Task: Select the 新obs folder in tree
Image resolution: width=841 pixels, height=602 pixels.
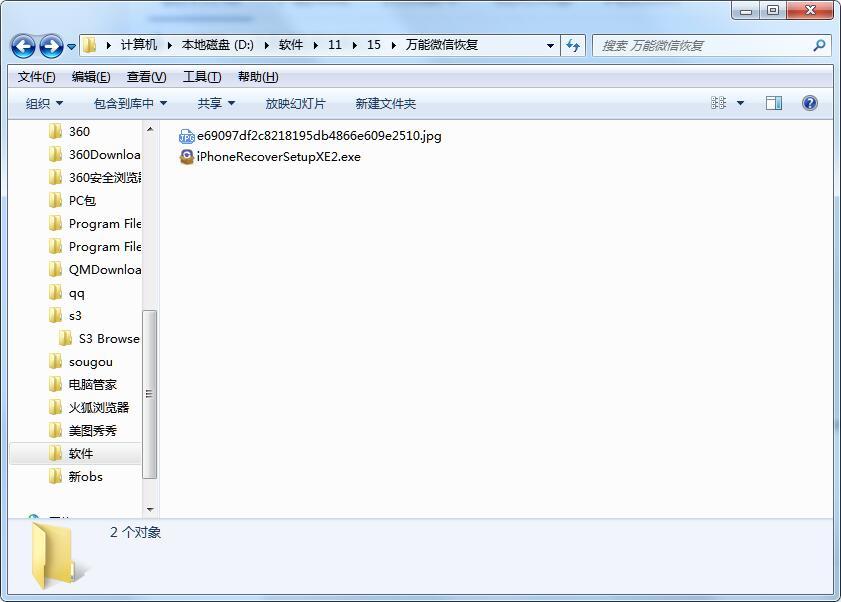Action: pos(85,477)
